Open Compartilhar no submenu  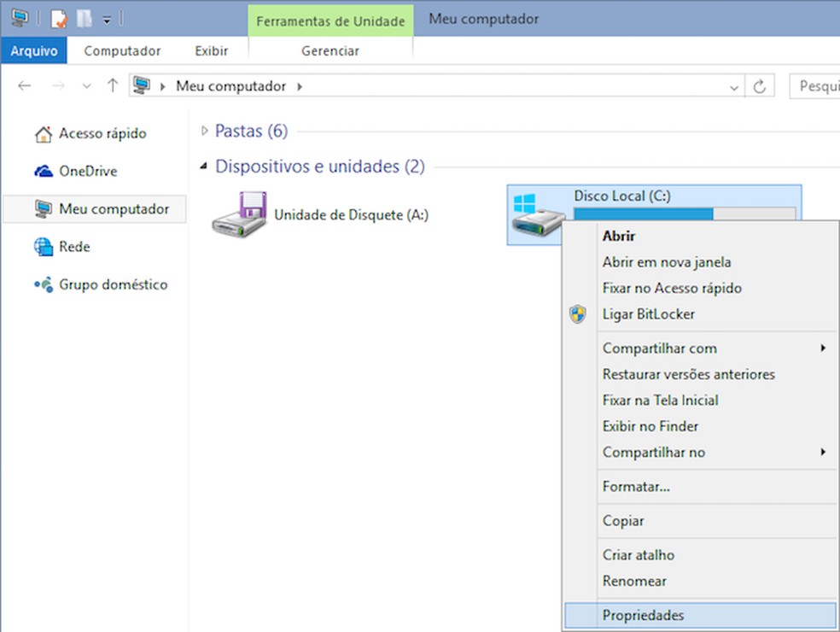pos(700,453)
